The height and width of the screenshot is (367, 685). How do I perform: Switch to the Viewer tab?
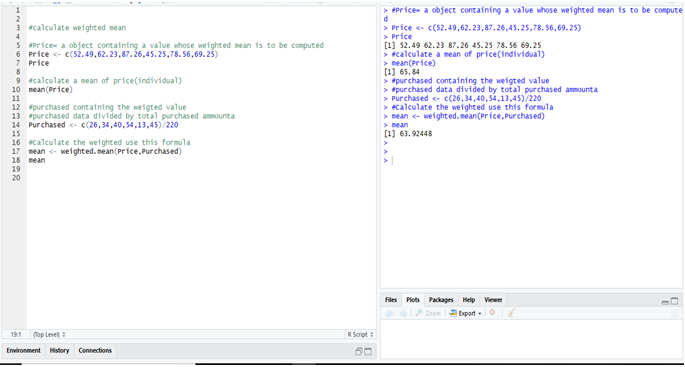tap(493, 300)
